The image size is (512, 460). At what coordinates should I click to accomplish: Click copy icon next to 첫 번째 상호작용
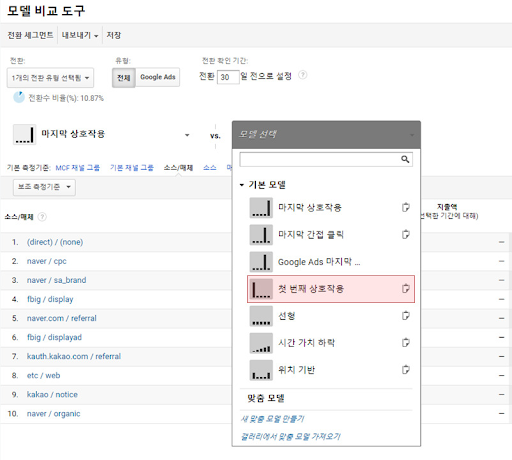pos(405,288)
